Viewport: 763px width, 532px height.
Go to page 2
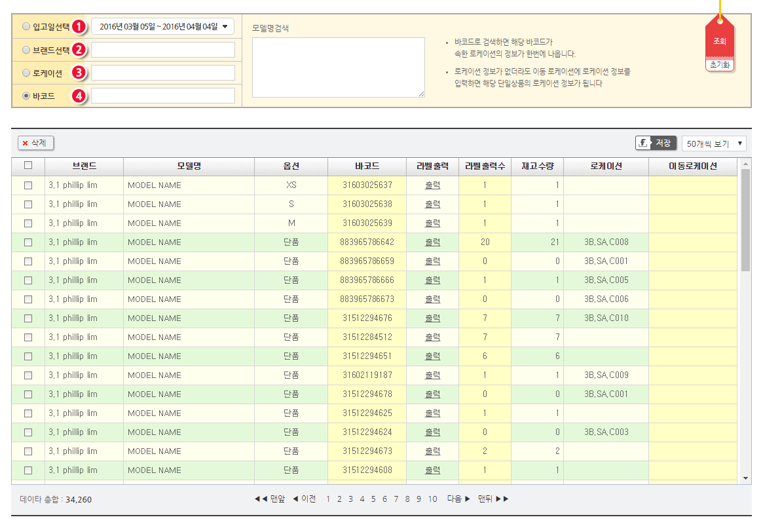(339, 499)
